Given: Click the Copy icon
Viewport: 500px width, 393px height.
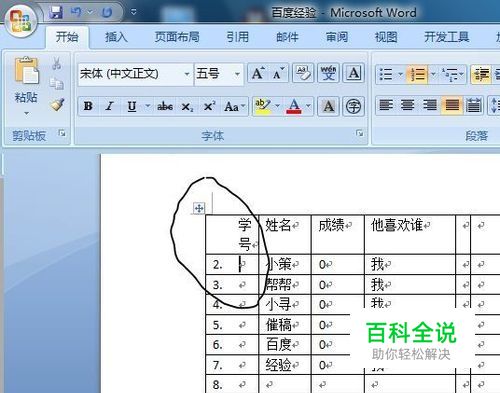Looking at the screenshot, I should (57, 84).
